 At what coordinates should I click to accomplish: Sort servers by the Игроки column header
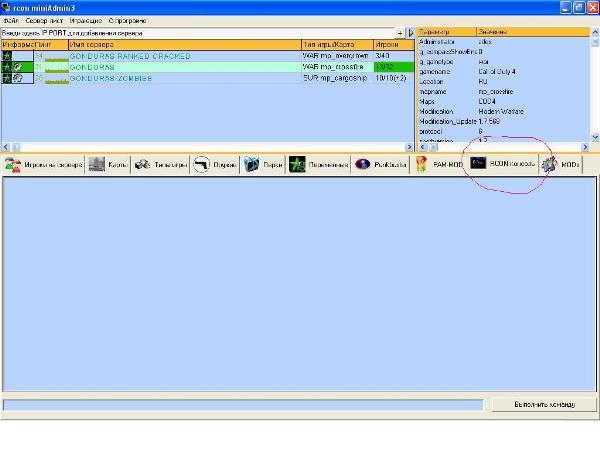pos(394,45)
